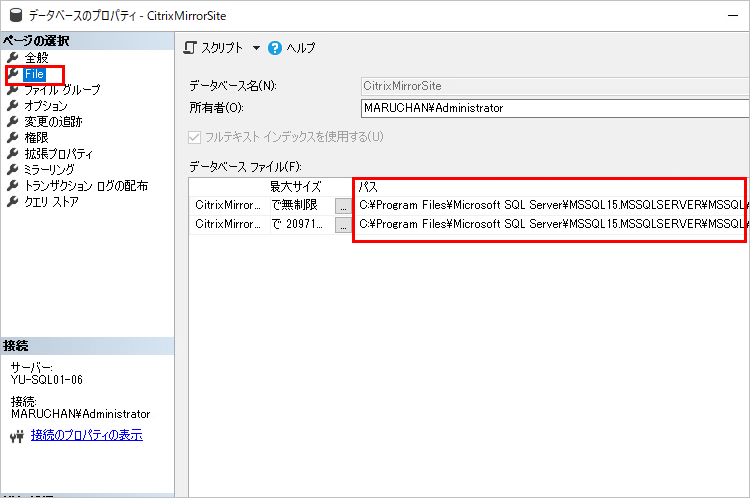Open トランザクション ログの配布 page
The width and height of the screenshot is (750, 498).
tap(86, 186)
